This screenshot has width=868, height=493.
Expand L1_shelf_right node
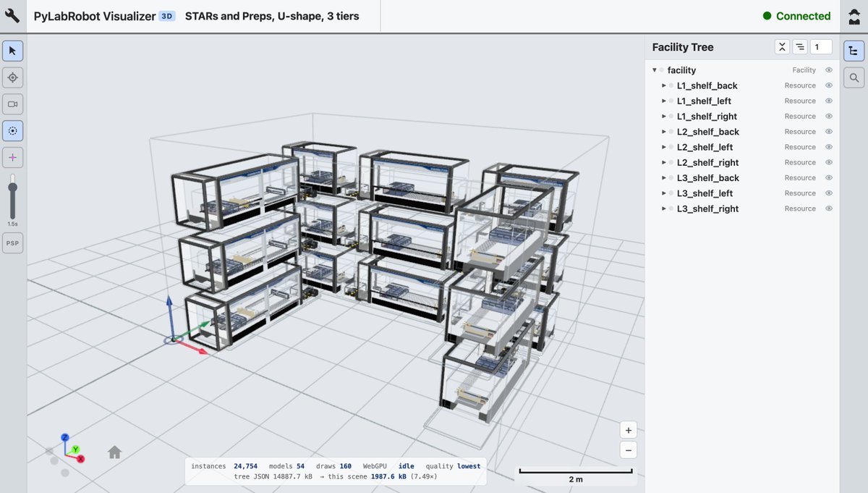(x=664, y=117)
